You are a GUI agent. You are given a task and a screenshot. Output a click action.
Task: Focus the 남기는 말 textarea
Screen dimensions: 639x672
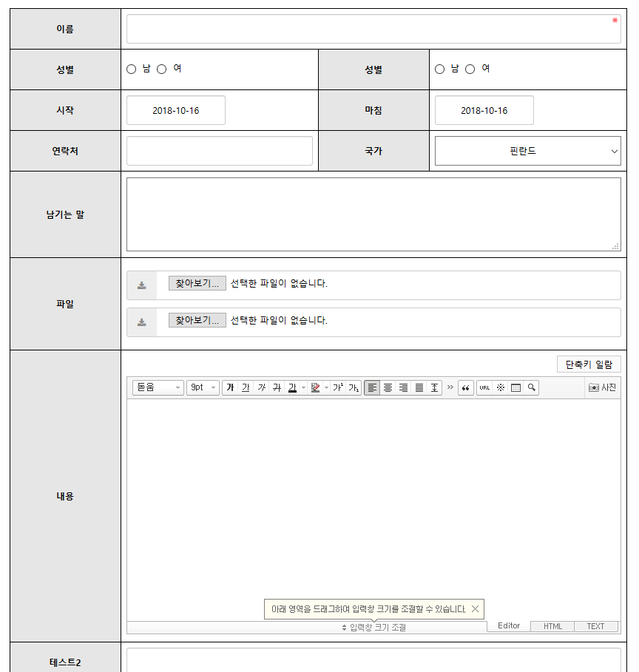[x=373, y=214]
